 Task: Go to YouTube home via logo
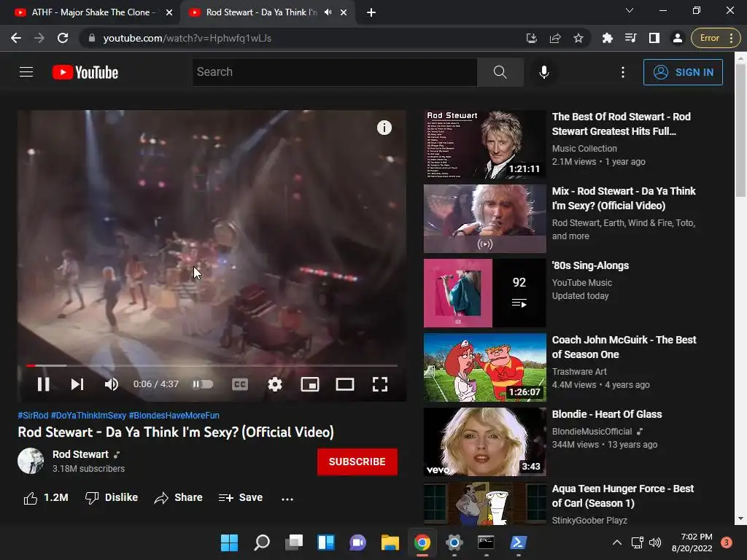(x=85, y=72)
